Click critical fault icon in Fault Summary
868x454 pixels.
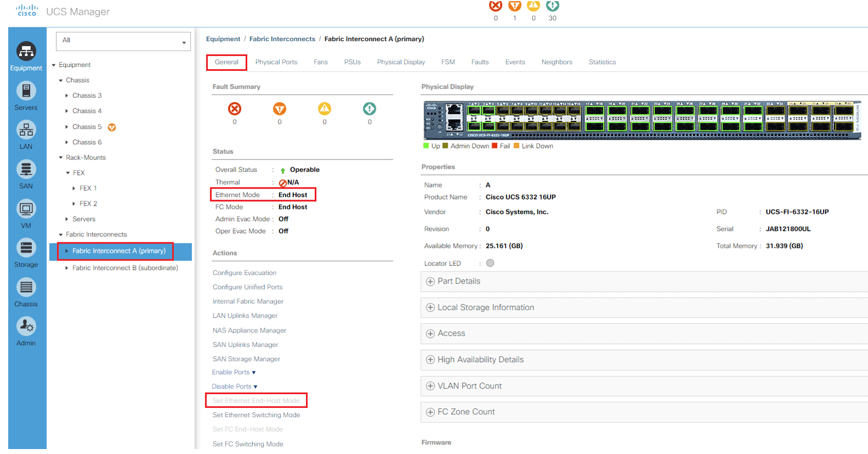235,109
